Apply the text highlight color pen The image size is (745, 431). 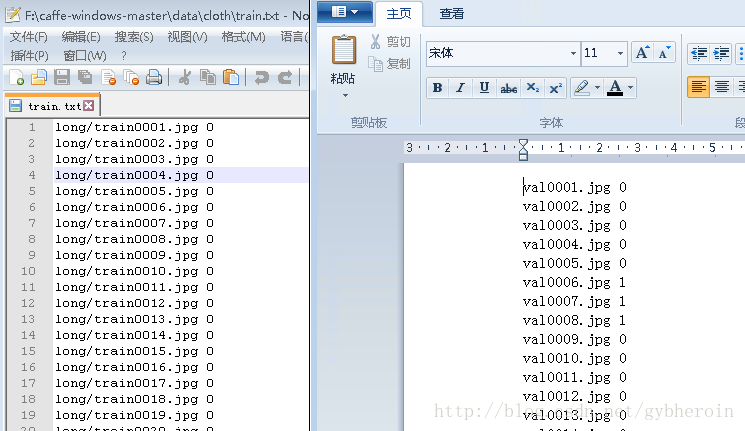pos(582,88)
